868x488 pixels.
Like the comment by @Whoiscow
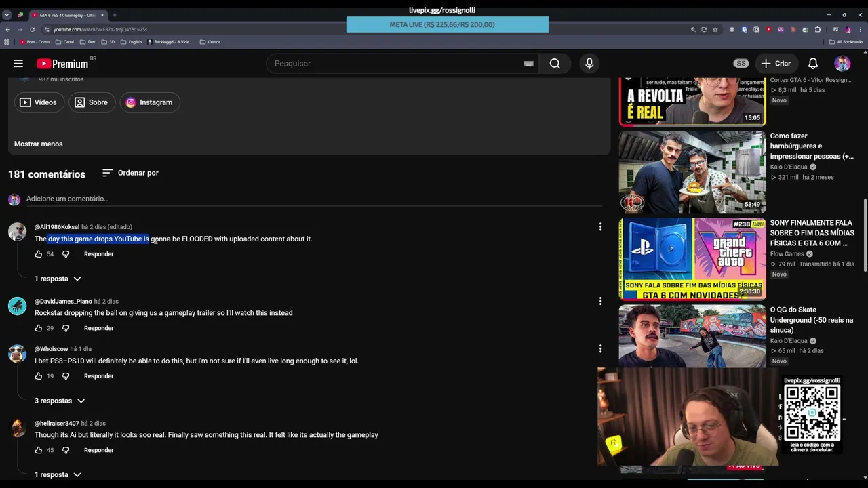click(39, 376)
